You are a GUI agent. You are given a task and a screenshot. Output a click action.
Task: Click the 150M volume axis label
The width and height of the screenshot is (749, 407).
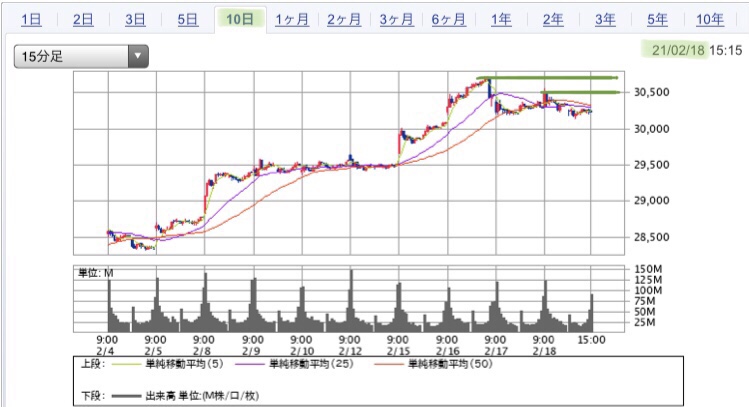[x=648, y=269]
